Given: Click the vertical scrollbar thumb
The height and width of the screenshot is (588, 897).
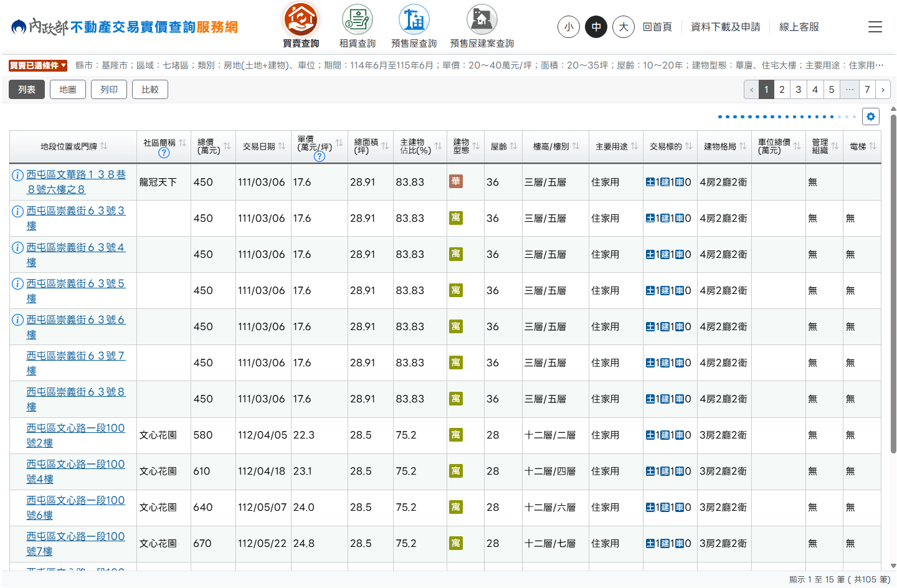Looking at the screenshot, I should pyautogui.click(x=893, y=283).
